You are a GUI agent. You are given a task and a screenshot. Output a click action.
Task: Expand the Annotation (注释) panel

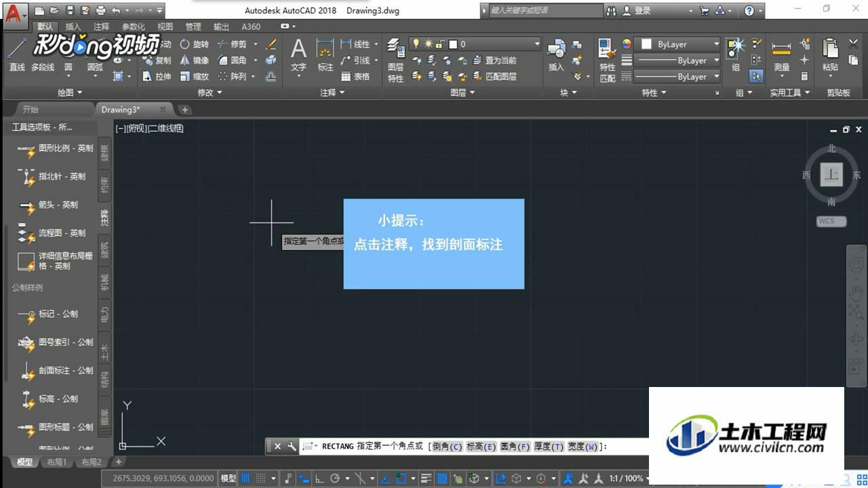click(332, 92)
